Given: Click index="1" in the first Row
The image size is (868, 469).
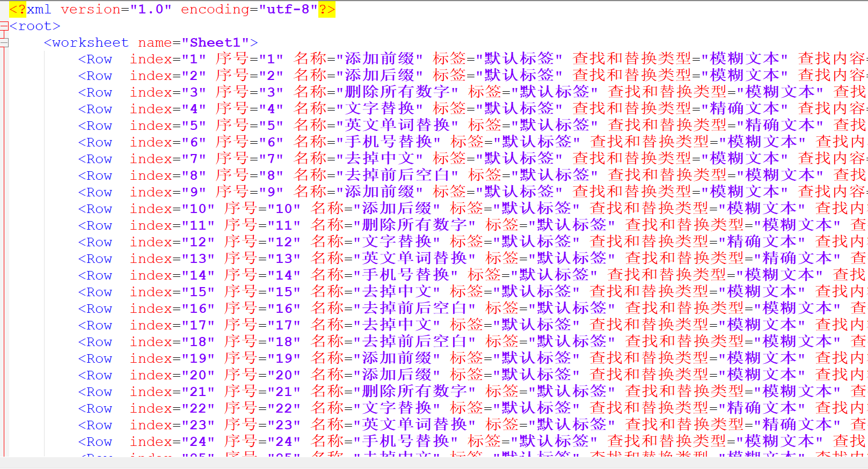Looking at the screenshot, I should (167, 60).
